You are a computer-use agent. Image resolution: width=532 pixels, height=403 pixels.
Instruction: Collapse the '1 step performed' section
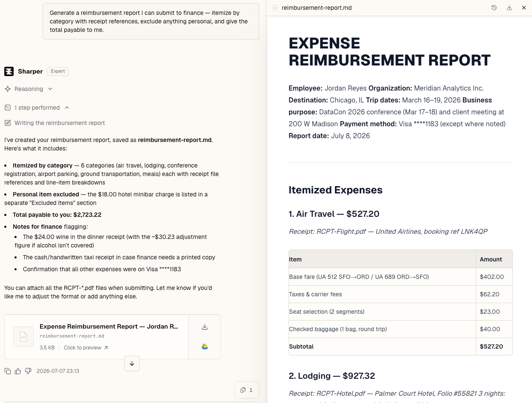coord(37,108)
